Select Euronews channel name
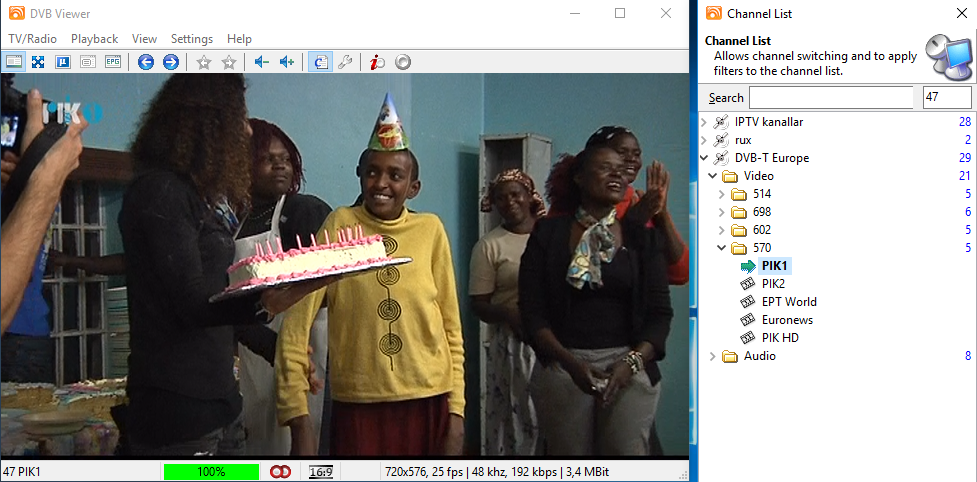Screen dimensions: 977x482 coord(787,320)
